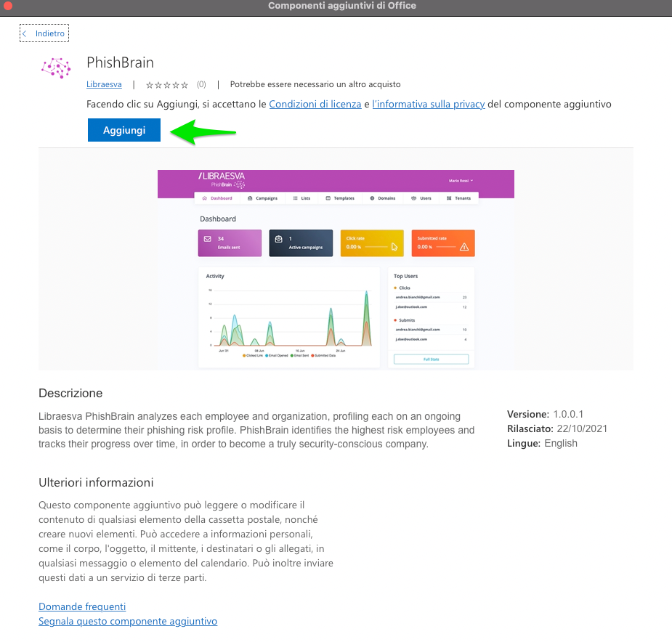Click 'Potrebbe essere necessario un altro acquisto' text

[315, 84]
